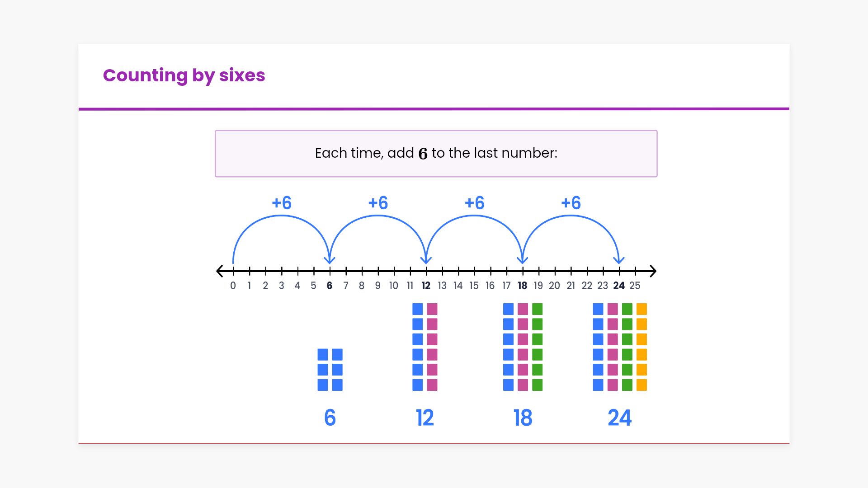This screenshot has height=488, width=868.
Task: Click the bold 18 on the number line
Action: 522,286
